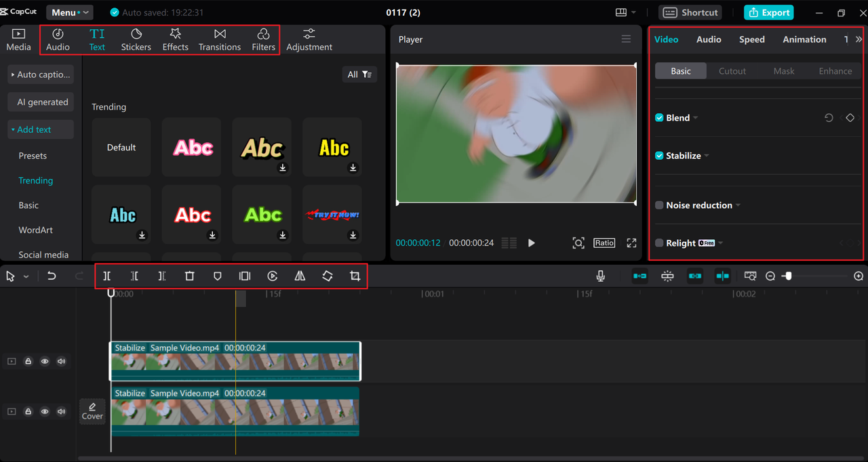This screenshot has width=868, height=462.
Task: Switch to the Speed tab
Action: click(x=751, y=39)
